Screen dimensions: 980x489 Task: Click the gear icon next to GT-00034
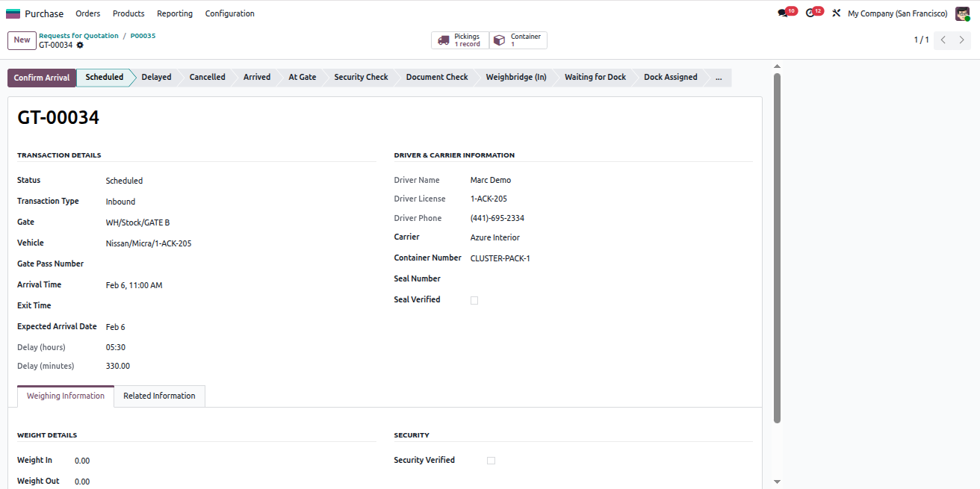(x=80, y=45)
